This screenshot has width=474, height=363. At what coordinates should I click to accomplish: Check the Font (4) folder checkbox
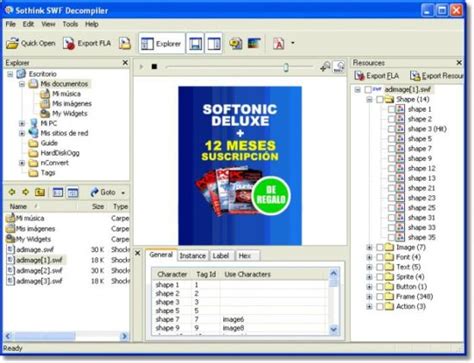[x=380, y=257]
